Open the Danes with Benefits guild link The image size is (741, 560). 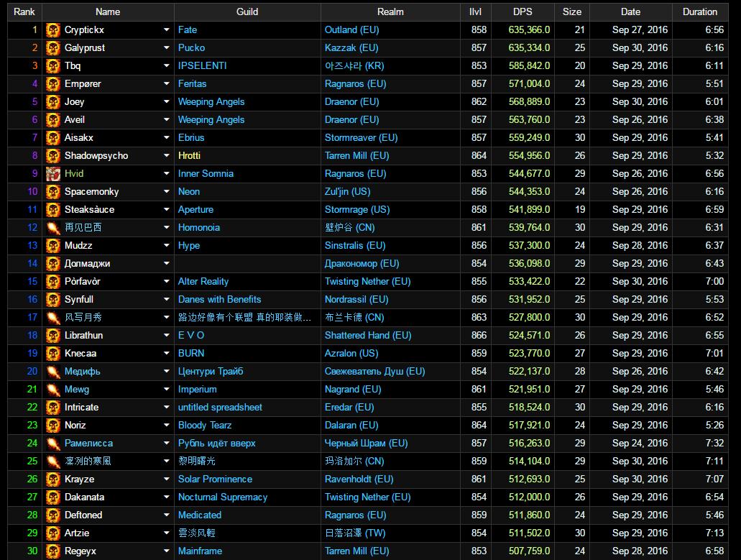[x=220, y=299]
